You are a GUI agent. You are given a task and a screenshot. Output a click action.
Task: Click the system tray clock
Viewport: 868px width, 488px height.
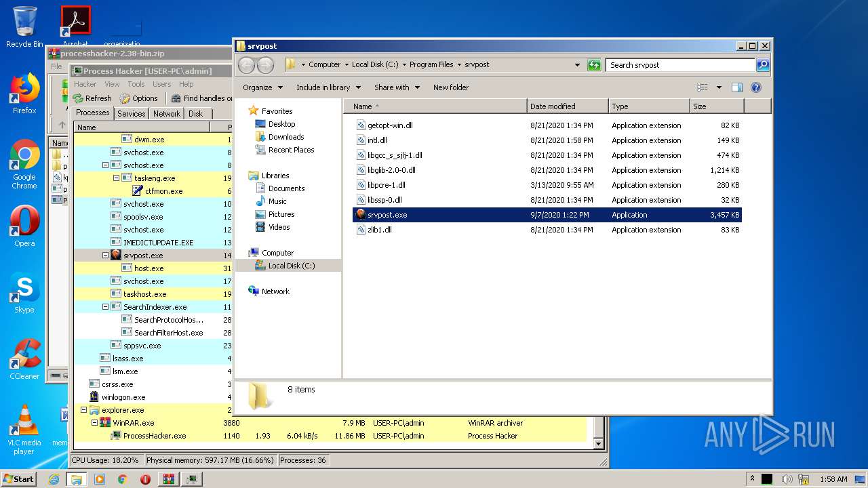(x=833, y=479)
